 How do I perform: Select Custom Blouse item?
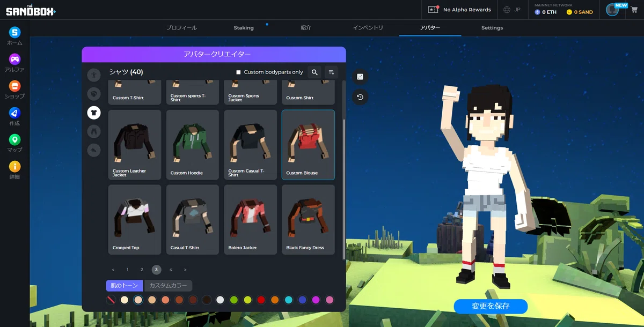[308, 145]
